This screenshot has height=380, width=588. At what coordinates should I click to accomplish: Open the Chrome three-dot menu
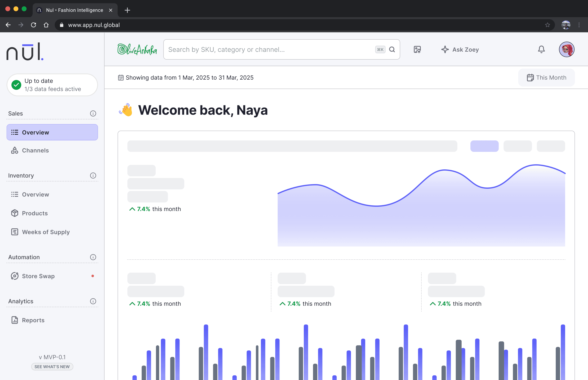(x=579, y=25)
